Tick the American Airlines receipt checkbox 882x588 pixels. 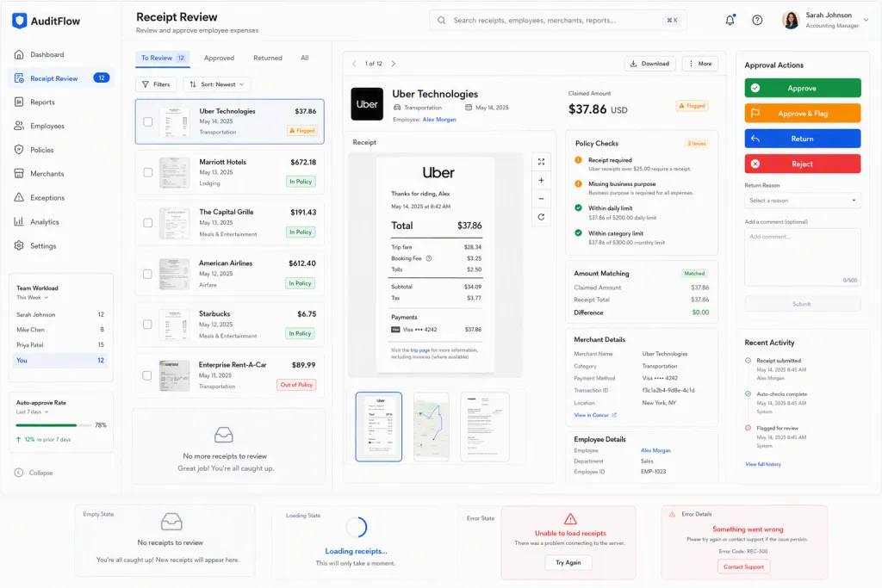pos(147,274)
